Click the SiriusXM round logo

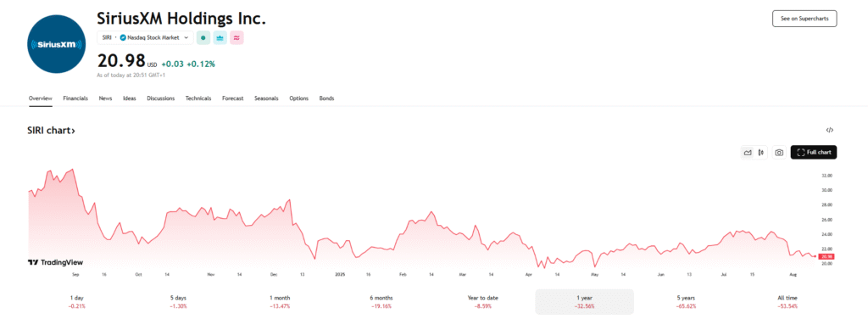pos(57,44)
